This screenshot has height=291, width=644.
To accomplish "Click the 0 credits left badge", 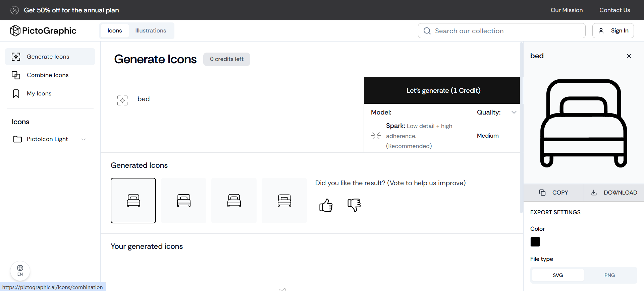I will [227, 59].
